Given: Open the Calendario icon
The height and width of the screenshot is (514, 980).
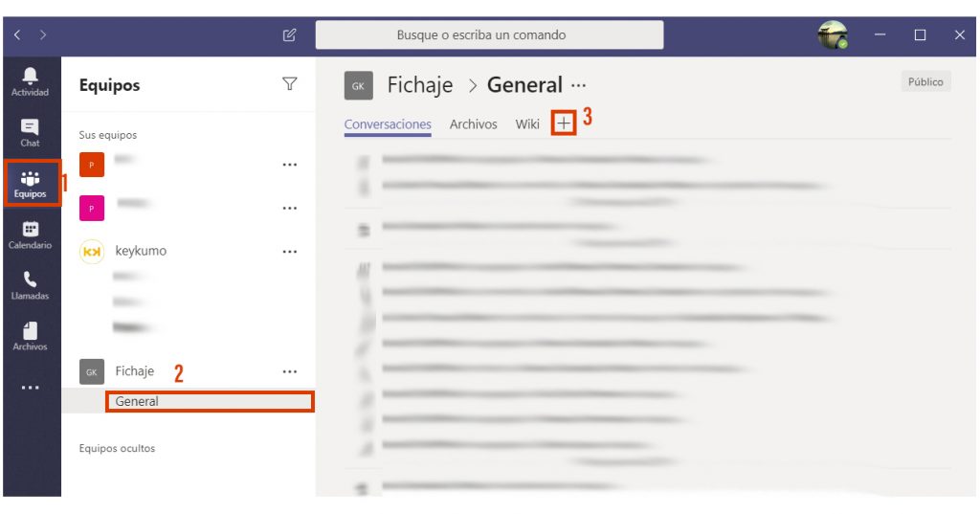Looking at the screenshot, I should click(x=30, y=235).
